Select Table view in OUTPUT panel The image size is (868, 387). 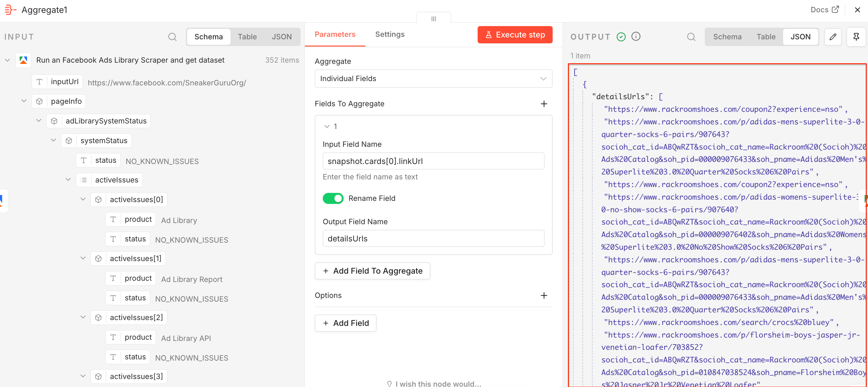tap(766, 37)
